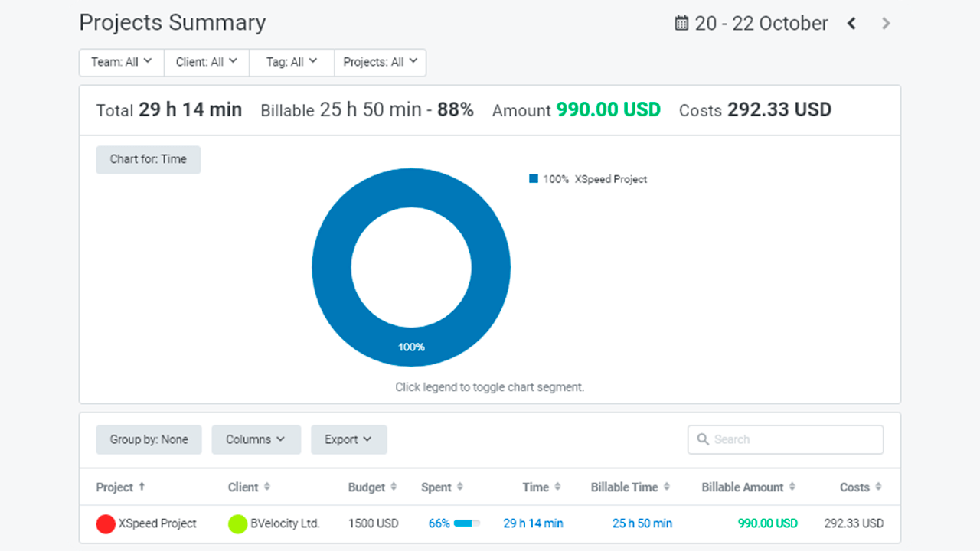Open the Export menu
980x551 pixels.
click(348, 439)
